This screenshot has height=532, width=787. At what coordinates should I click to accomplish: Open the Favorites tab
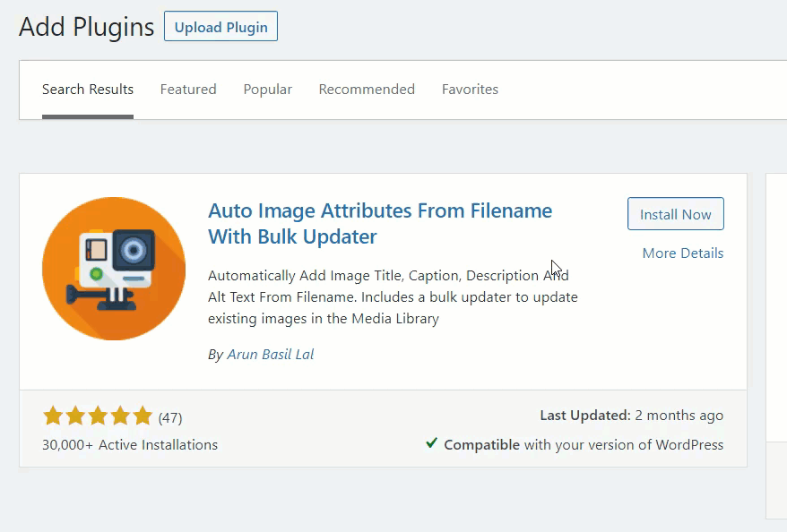470,90
